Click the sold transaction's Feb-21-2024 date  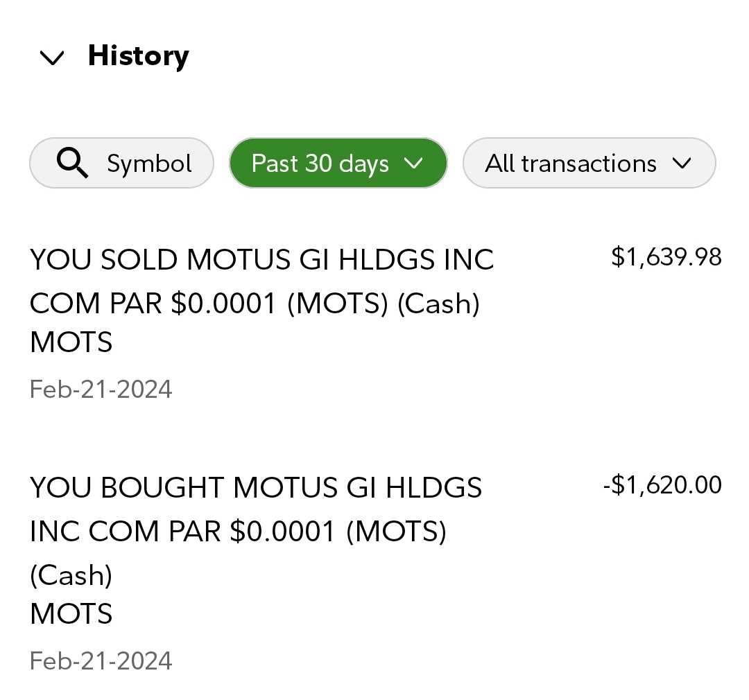point(101,389)
